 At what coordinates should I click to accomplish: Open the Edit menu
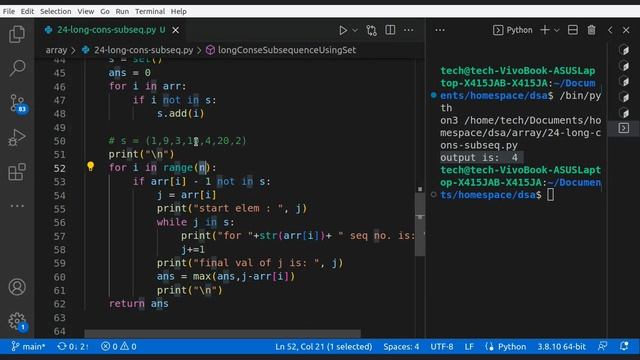click(x=27, y=11)
